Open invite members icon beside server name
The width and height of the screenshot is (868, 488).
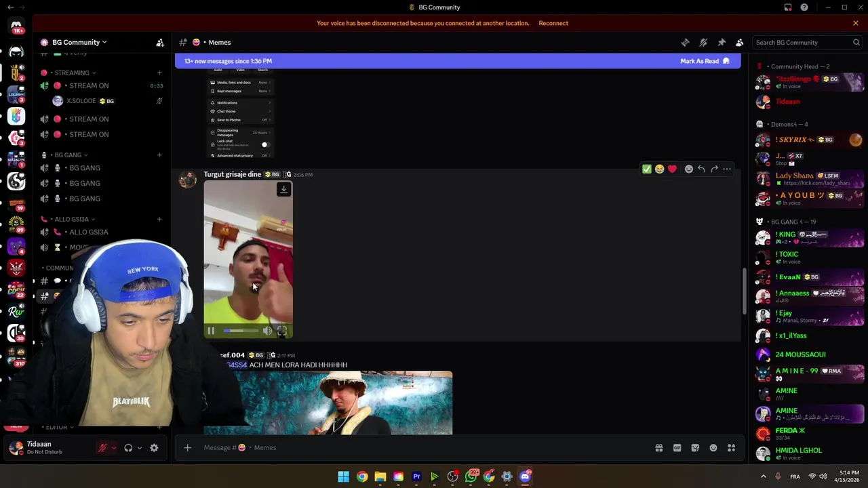coord(160,42)
